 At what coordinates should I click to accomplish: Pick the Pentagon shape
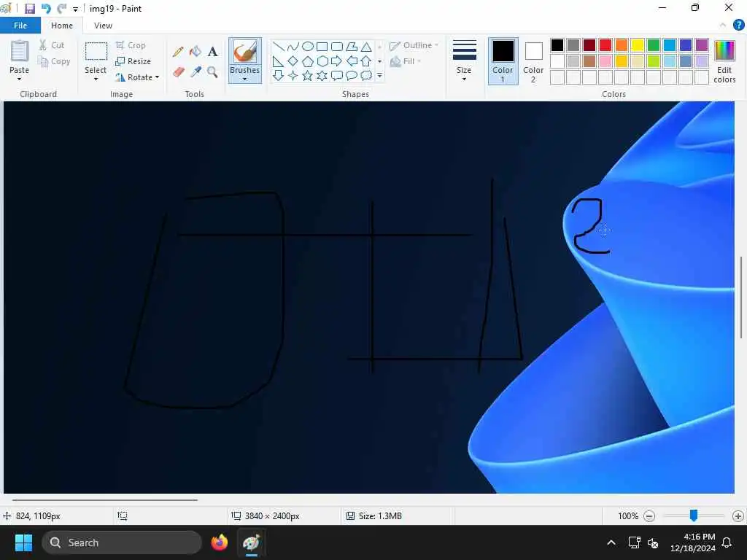coord(308,61)
